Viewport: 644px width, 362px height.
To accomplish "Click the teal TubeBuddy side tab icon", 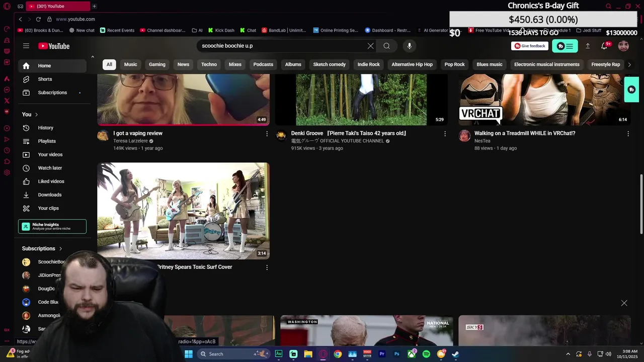I will coord(631,89).
